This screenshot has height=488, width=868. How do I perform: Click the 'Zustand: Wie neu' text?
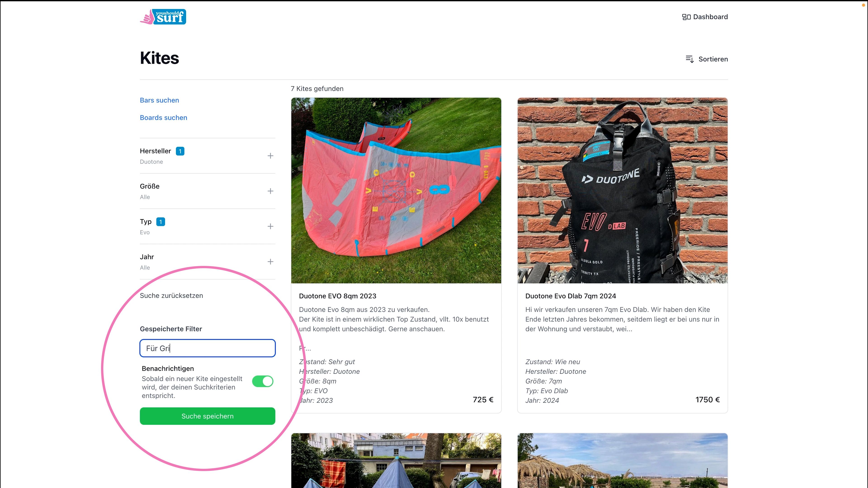coord(553,362)
